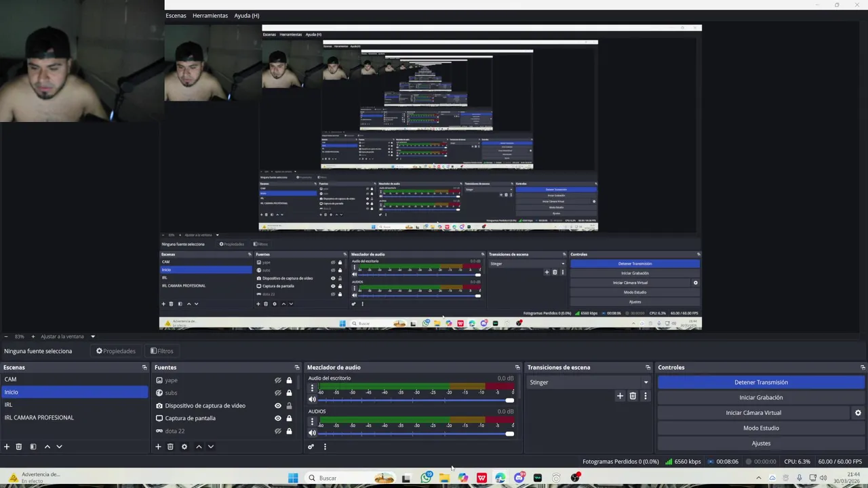
Task: Unlock the yape source with its padlock
Action: tap(289, 380)
